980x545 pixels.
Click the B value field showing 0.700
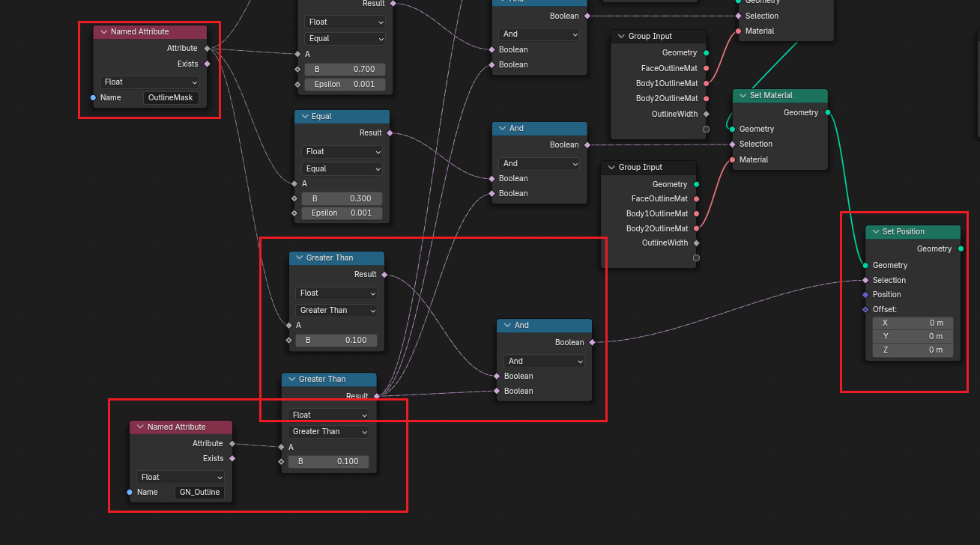point(345,70)
